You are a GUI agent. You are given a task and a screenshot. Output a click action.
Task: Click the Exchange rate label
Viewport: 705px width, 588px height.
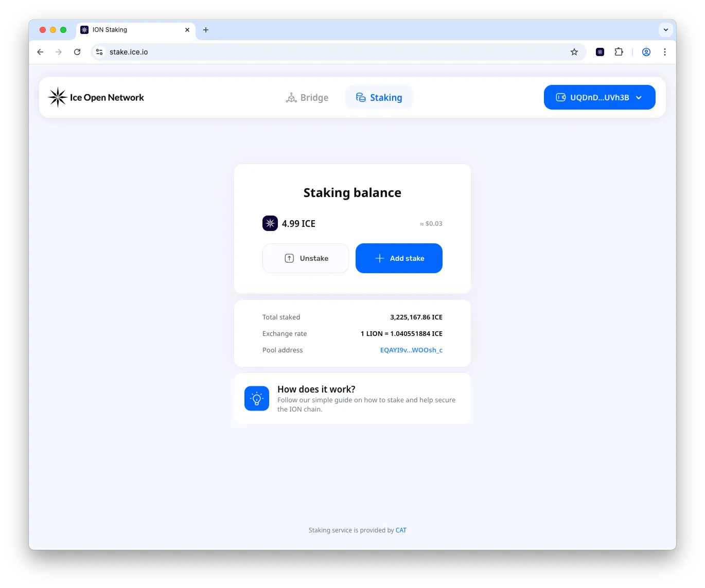[285, 334]
